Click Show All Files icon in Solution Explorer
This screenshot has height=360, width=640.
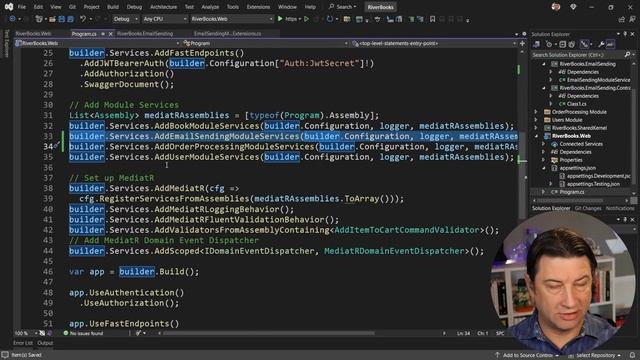pos(572,44)
